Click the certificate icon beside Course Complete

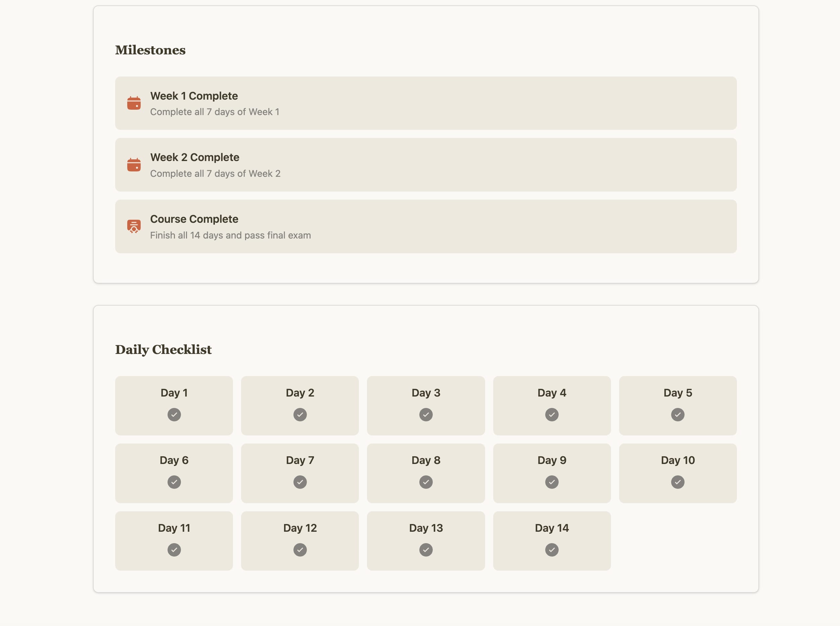click(134, 226)
